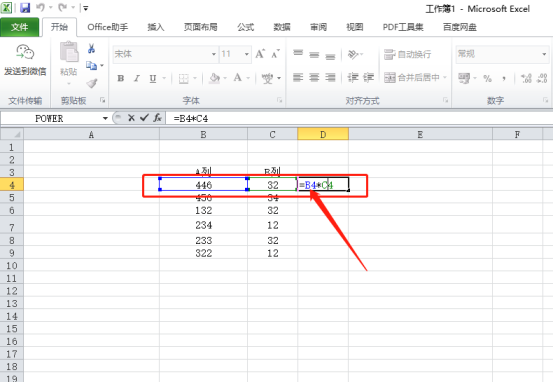The image size is (553, 382).
Task: Click the formula bar input =B4*C4
Action: (360, 118)
